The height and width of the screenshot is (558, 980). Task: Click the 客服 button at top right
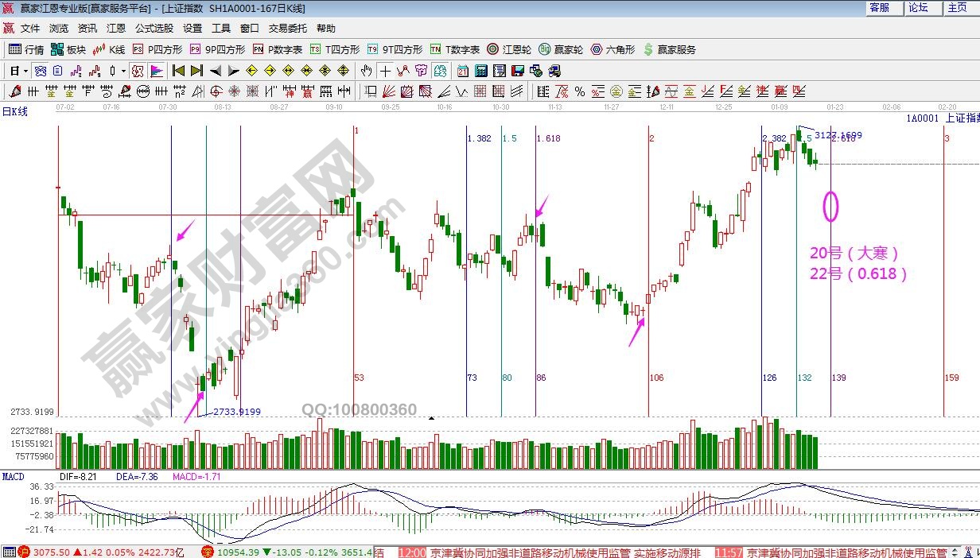point(879,7)
